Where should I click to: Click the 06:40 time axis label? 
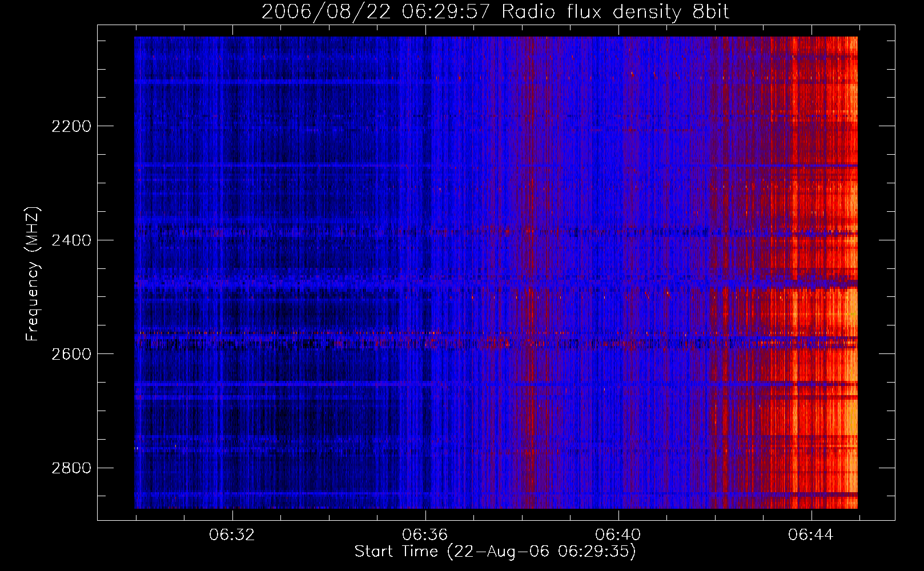pyautogui.click(x=618, y=535)
